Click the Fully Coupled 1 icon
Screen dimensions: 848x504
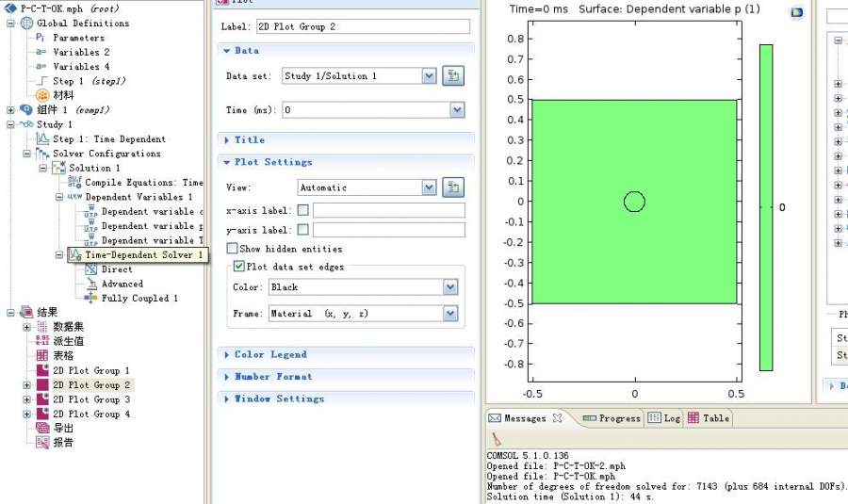coord(90,298)
